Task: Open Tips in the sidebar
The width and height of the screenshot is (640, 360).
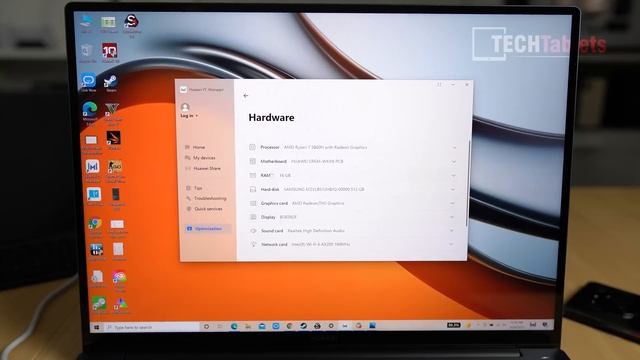Action: tap(194, 188)
